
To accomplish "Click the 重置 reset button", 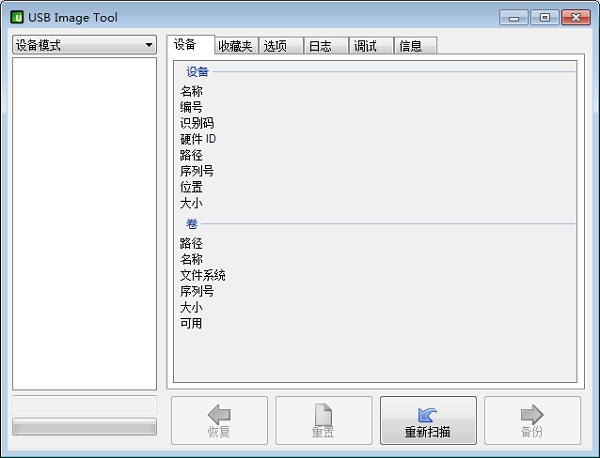I will pyautogui.click(x=323, y=420).
